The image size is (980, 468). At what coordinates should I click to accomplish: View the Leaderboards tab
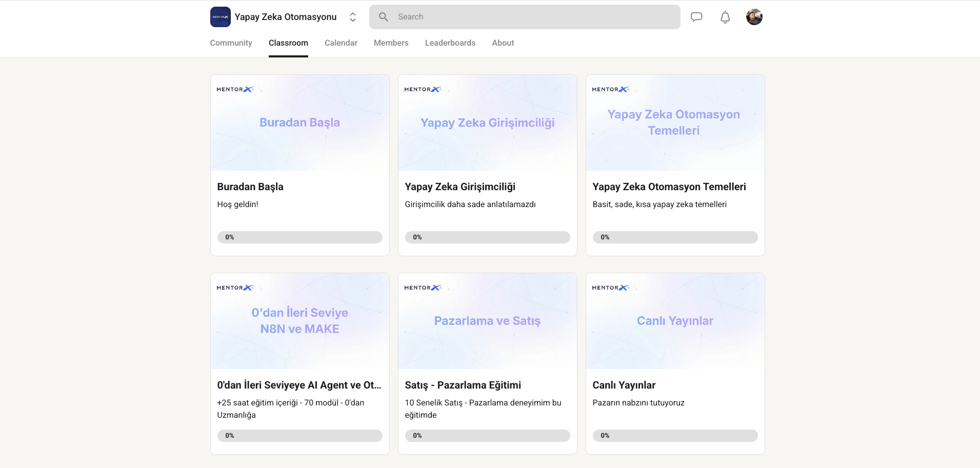[450, 43]
